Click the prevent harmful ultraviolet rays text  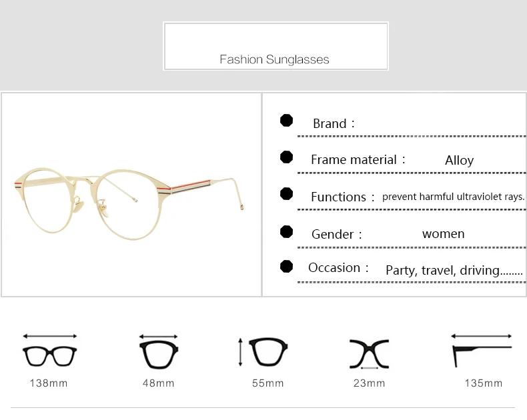tap(453, 197)
